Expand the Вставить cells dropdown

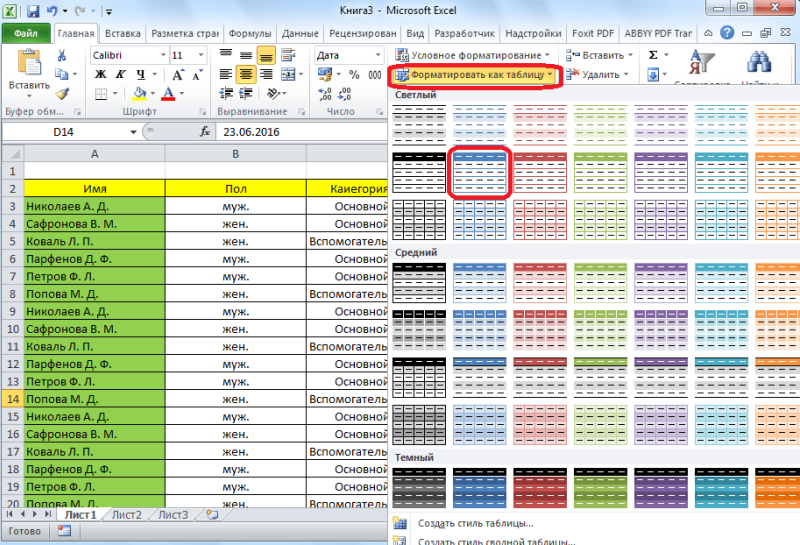[631, 55]
